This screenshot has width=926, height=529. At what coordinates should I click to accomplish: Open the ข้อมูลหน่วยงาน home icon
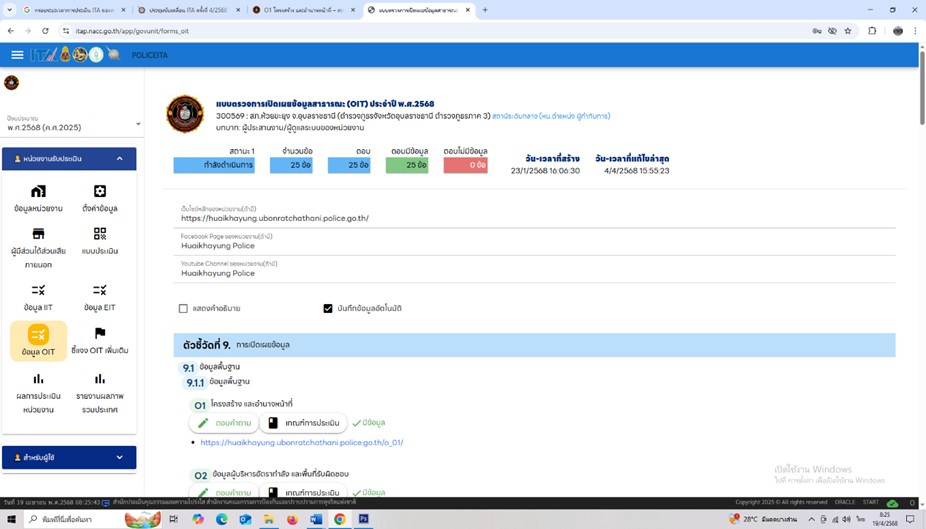coord(38,192)
